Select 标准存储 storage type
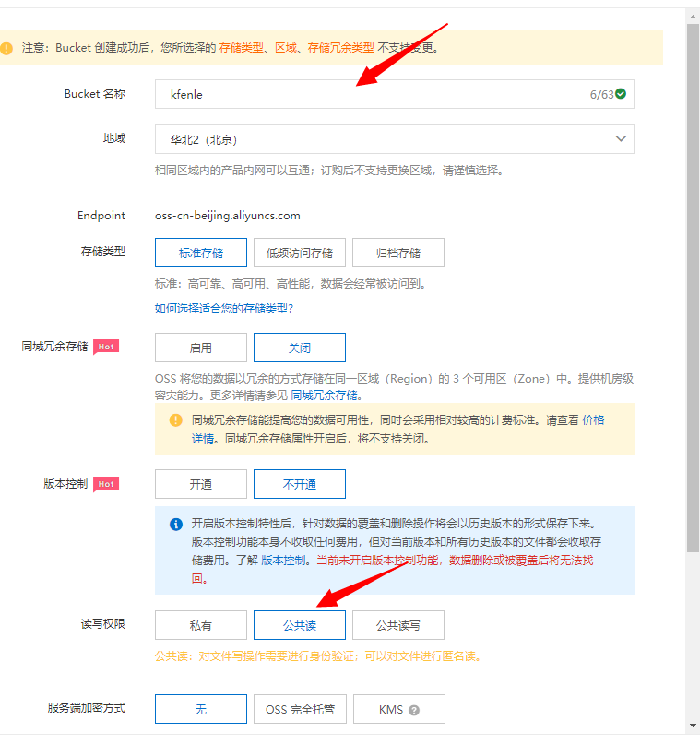Screen dimensions: 700x744 [201, 253]
